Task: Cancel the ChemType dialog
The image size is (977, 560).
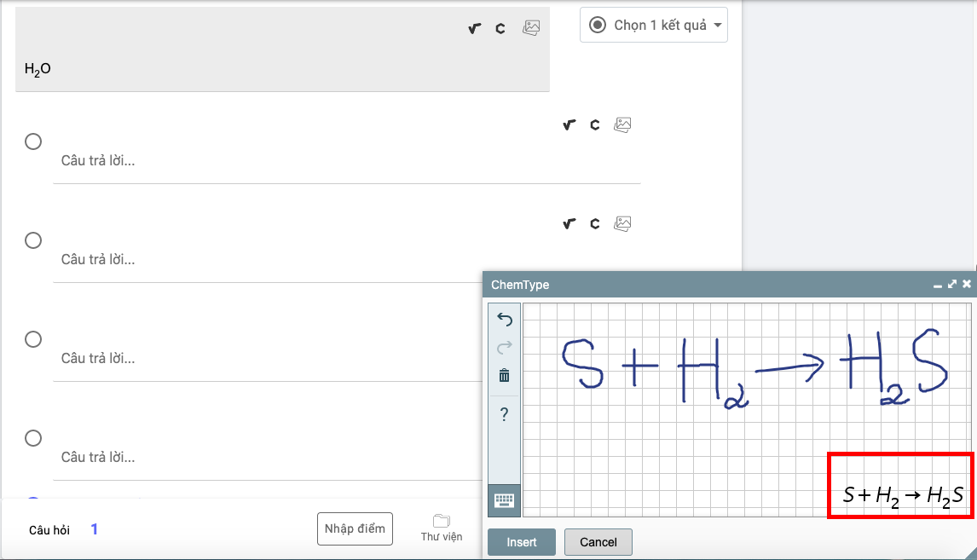Action: point(598,542)
